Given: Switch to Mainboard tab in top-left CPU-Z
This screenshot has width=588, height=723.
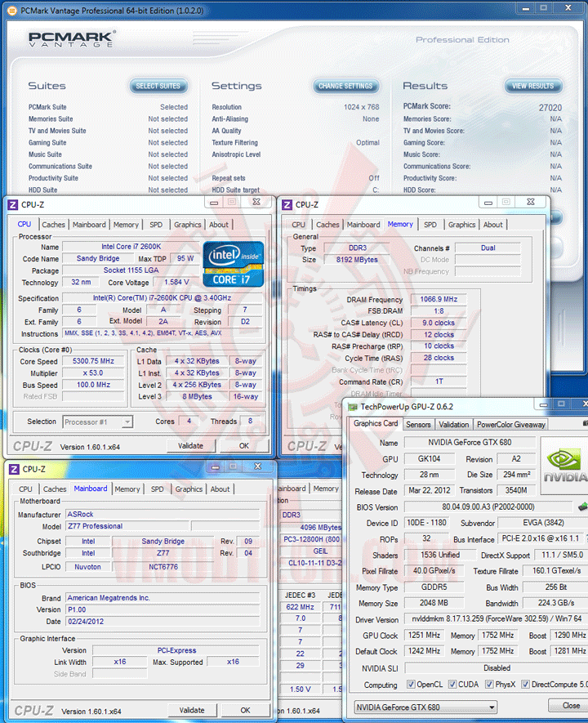Looking at the screenshot, I should coord(89,225).
